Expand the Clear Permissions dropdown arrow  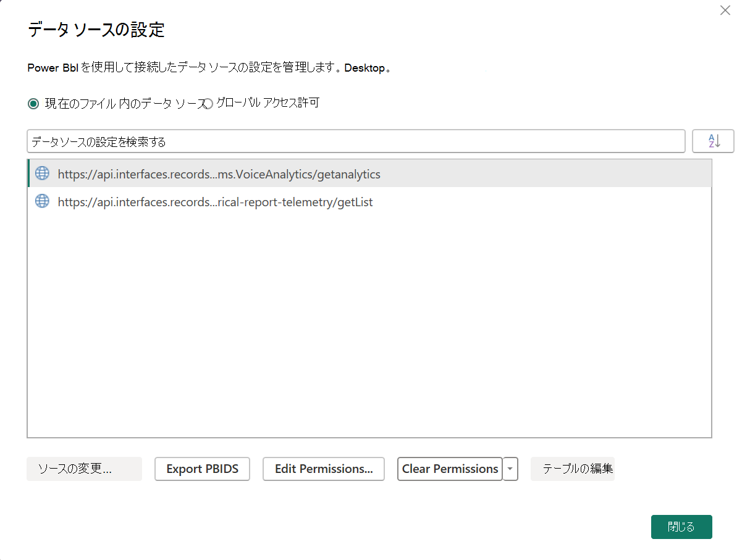(x=510, y=469)
